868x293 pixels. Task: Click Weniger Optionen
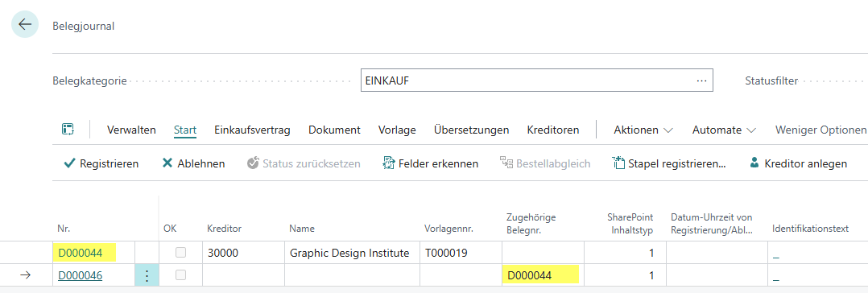(x=821, y=130)
